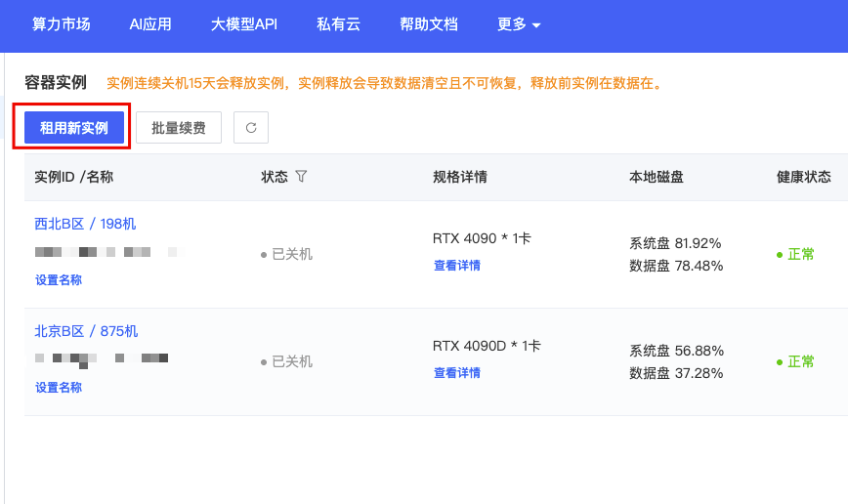Click the orange 15-day release warning notice

point(385,83)
